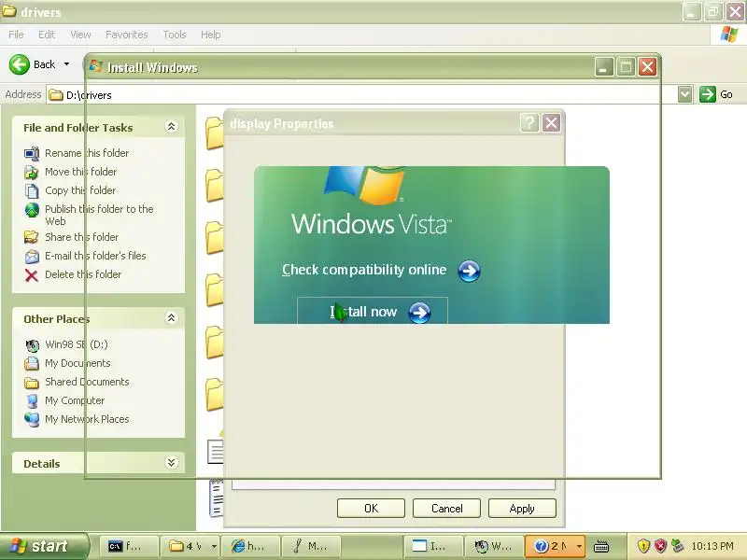Click the Share this folder icon
The width and height of the screenshot is (747, 560).
(x=32, y=237)
